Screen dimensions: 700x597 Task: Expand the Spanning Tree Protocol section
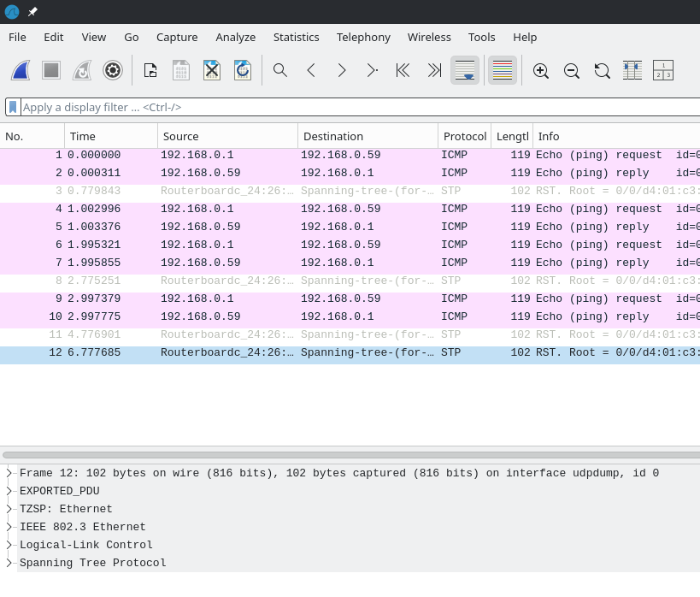pyautogui.click(x=9, y=563)
